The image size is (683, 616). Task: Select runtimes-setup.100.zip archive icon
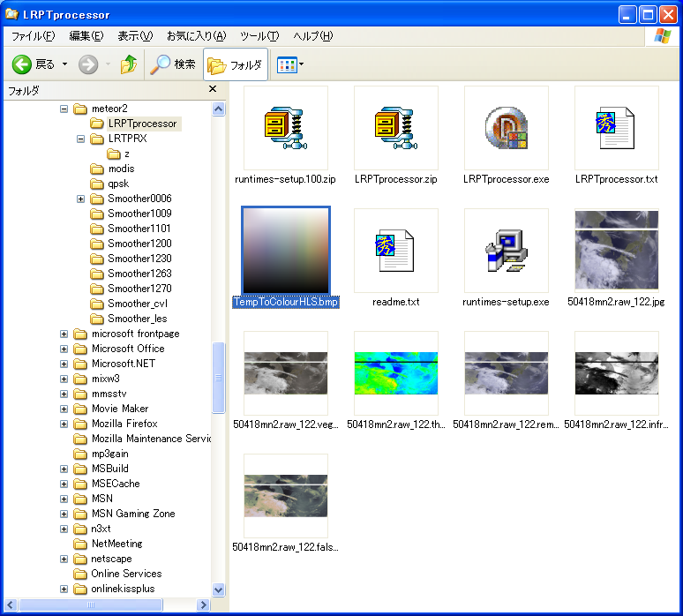[285, 128]
